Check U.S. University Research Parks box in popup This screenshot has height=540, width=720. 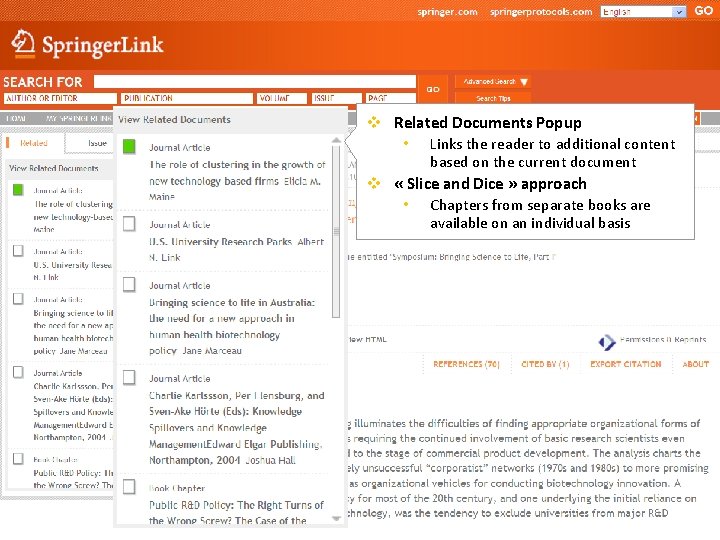129,224
